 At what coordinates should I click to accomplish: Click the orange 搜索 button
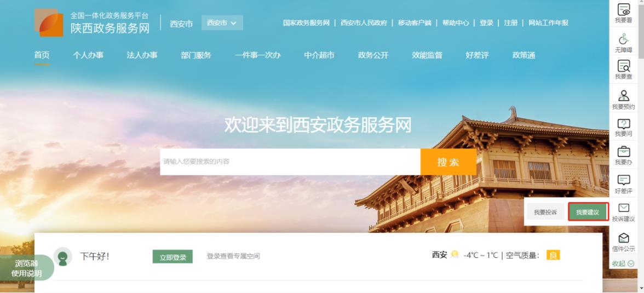[x=448, y=162]
